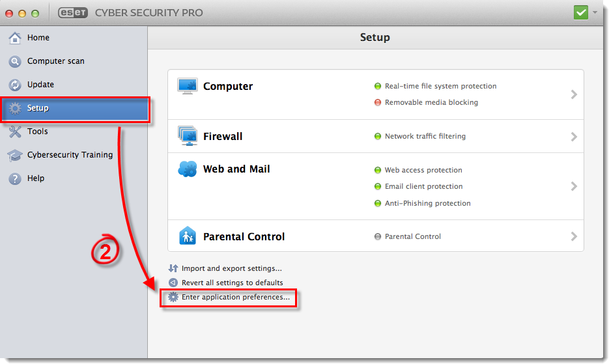The image size is (609, 364).
Task: Click the Tools wrench icon
Action: (15, 132)
